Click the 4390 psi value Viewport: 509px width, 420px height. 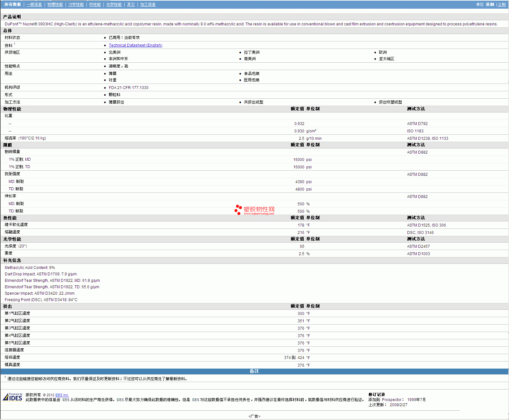[303, 182]
